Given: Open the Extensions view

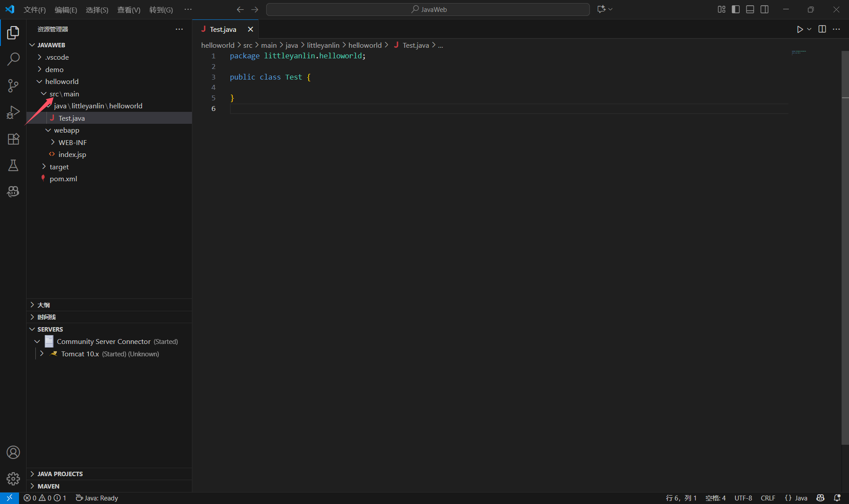Looking at the screenshot, I should point(13,139).
